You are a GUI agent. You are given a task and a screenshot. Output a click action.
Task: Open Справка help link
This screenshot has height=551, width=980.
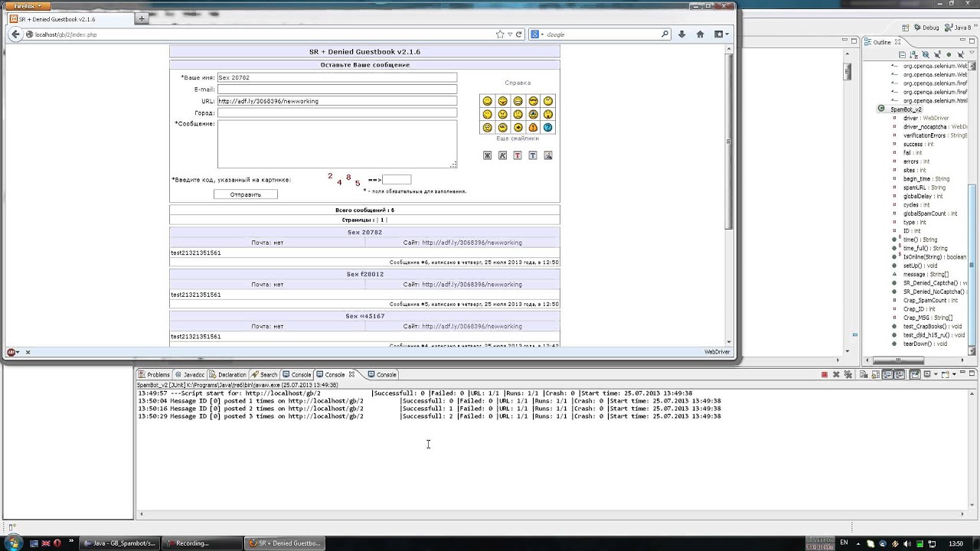pos(518,83)
